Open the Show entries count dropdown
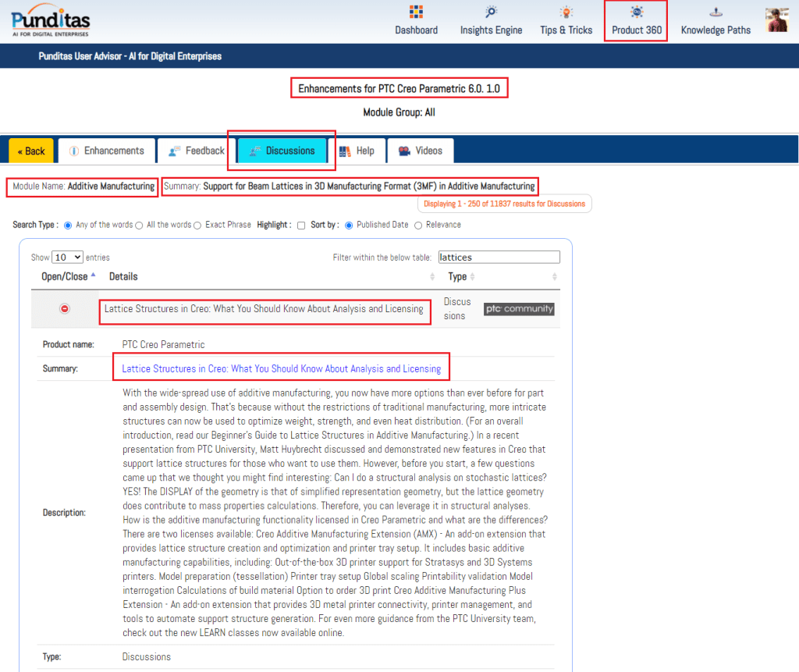This screenshot has height=672, width=799. (68, 258)
